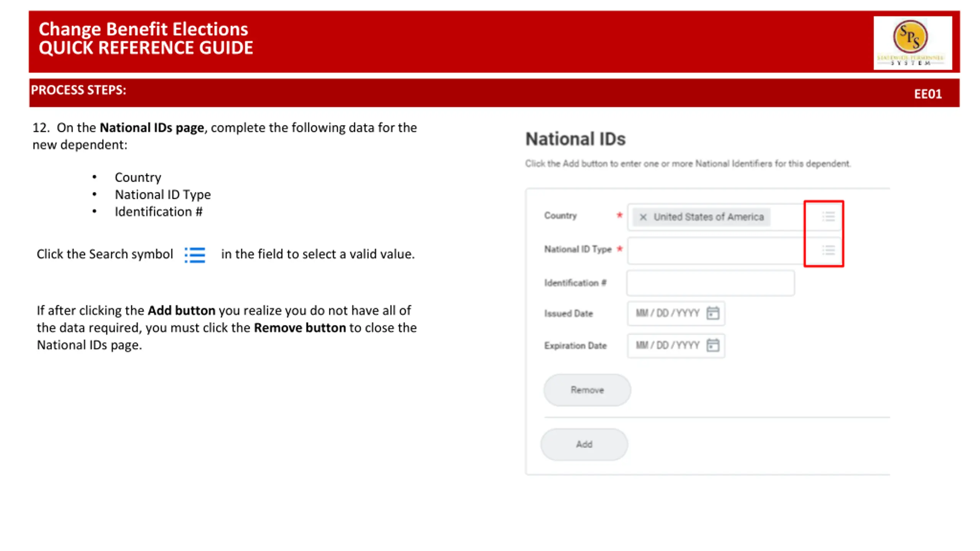
Task: Click the National ID Type label
Action: click(x=578, y=249)
